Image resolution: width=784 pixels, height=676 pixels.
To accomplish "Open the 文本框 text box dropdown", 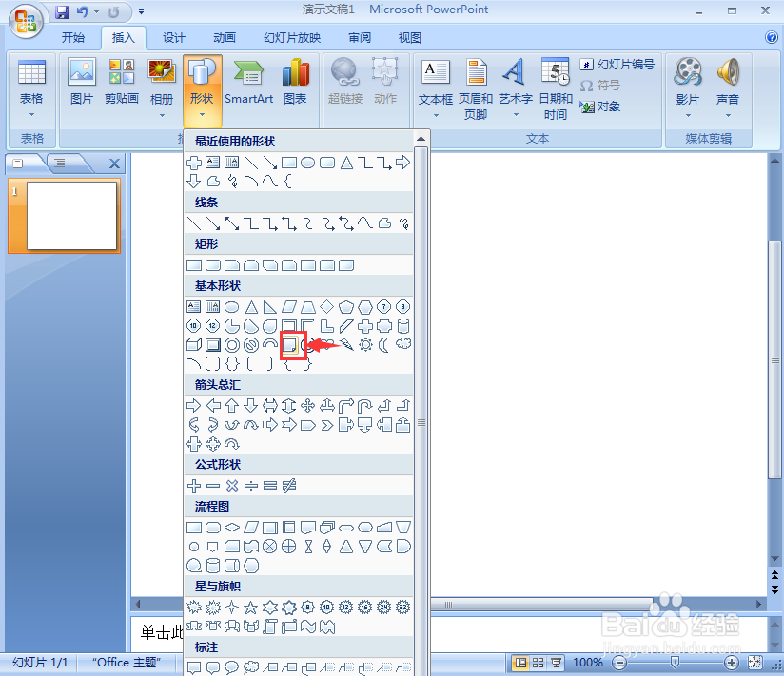I will pos(436,115).
